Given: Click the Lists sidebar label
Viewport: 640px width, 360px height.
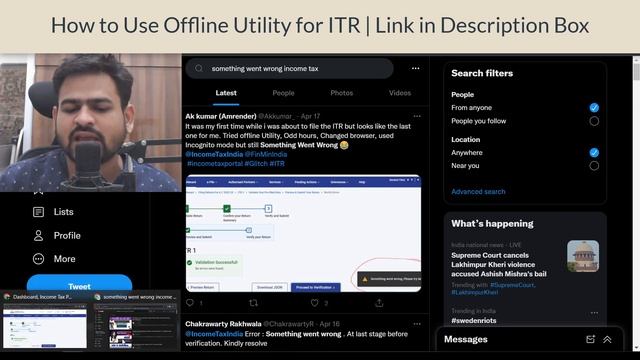Looking at the screenshot, I should click(x=64, y=212).
